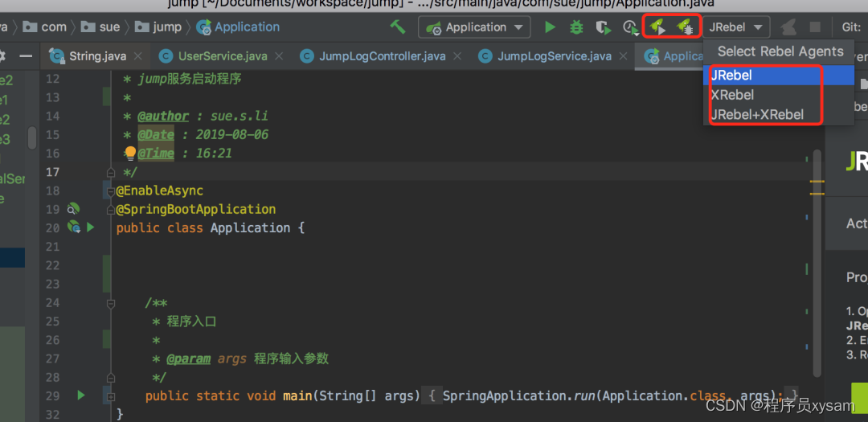Viewport: 868px width, 422px height.
Task: Click the Application breadcrumb label
Action: (247, 27)
